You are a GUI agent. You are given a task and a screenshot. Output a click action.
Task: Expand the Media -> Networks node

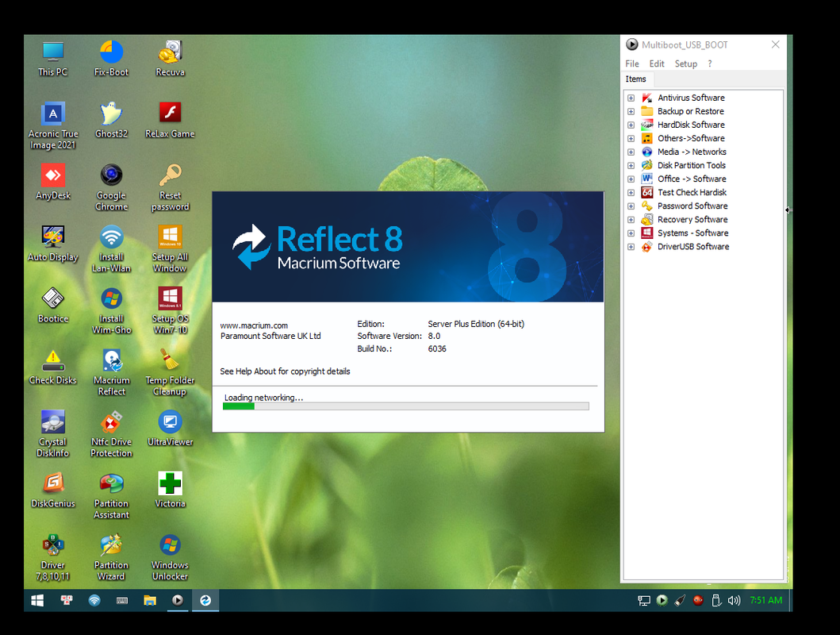631,152
